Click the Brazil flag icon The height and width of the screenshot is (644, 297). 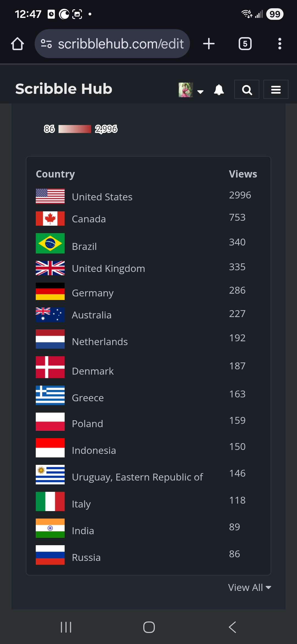50,244
